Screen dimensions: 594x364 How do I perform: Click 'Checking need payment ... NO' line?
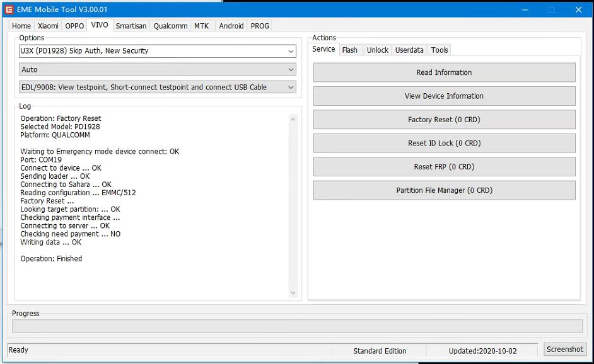point(71,234)
